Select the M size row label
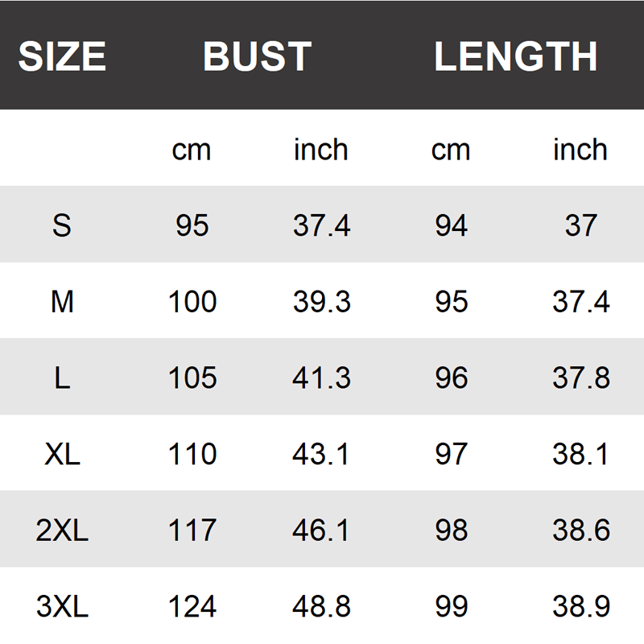Viewport: 644px width, 644px height. [x=62, y=302]
